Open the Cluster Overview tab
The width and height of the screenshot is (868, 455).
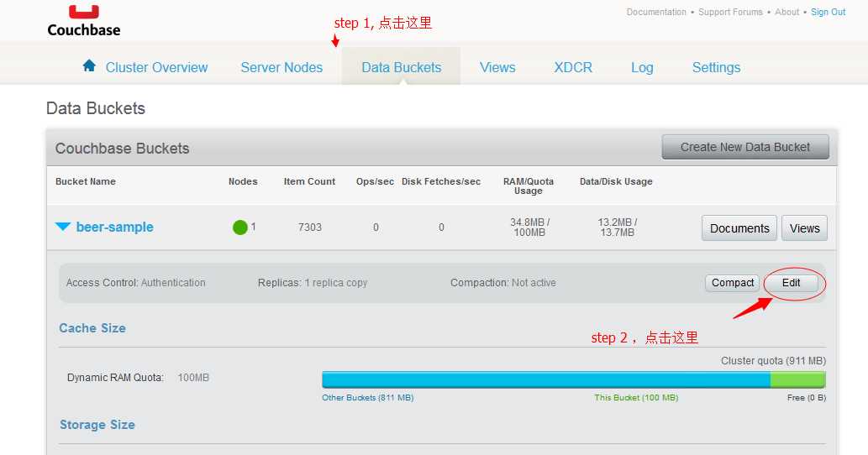156,67
